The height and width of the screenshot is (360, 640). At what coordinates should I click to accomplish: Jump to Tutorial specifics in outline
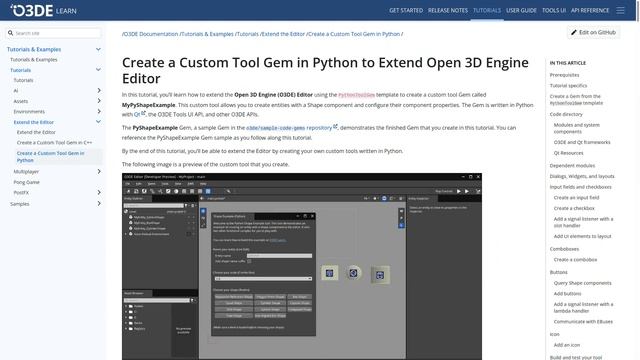click(568, 86)
